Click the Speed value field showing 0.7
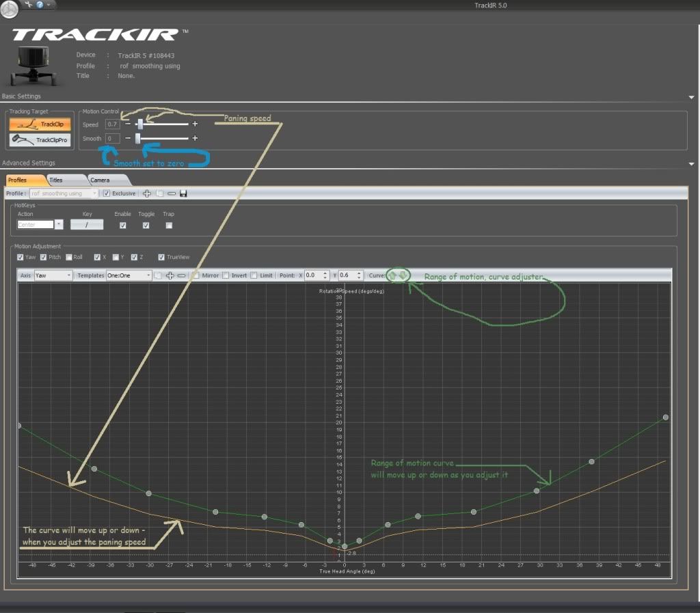The width and height of the screenshot is (700, 613). pyautogui.click(x=113, y=124)
